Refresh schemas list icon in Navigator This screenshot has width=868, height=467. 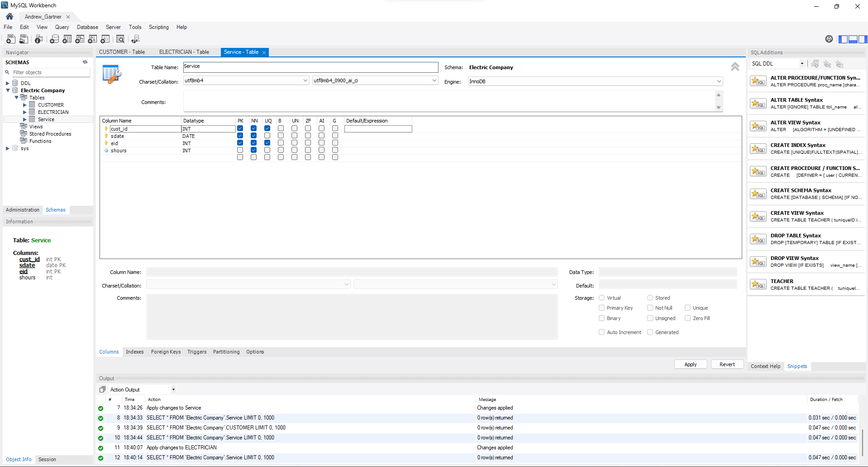85,62
